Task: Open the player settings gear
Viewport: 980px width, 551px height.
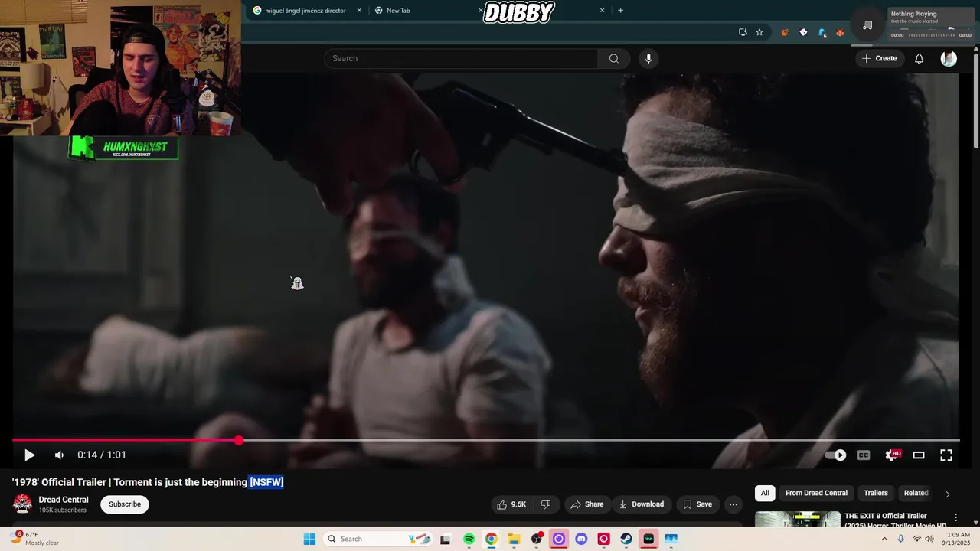Action: (892, 455)
